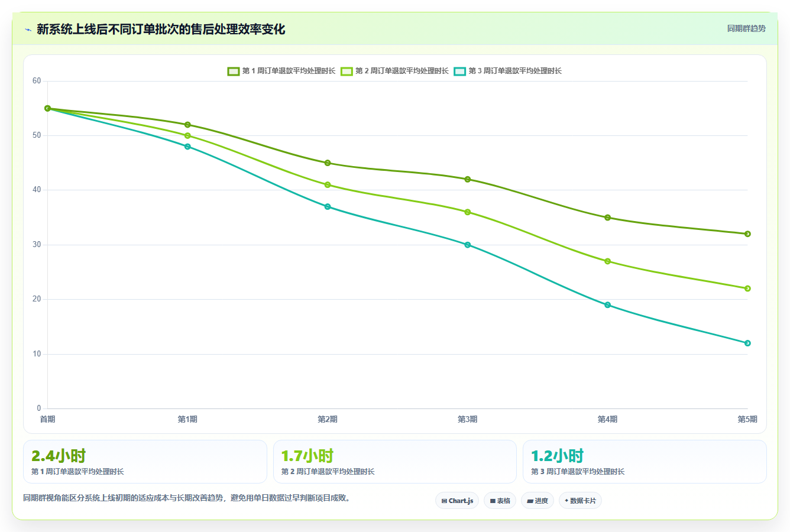Click the 10 y-axis tick label

pos(37,354)
